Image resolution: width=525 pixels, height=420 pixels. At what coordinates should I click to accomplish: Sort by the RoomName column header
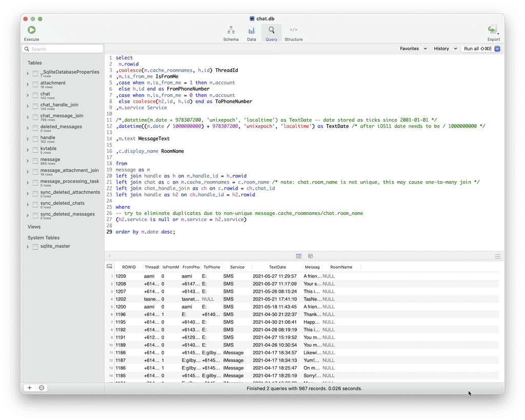(x=341, y=267)
